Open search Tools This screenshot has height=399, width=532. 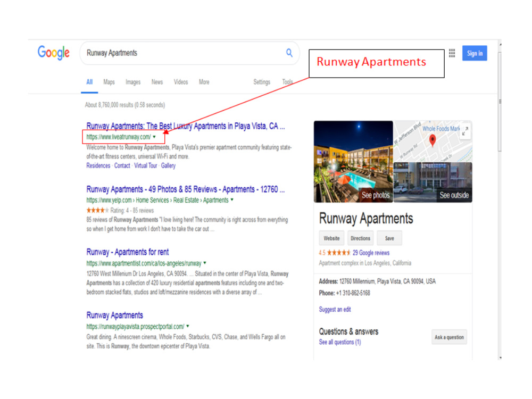click(287, 82)
